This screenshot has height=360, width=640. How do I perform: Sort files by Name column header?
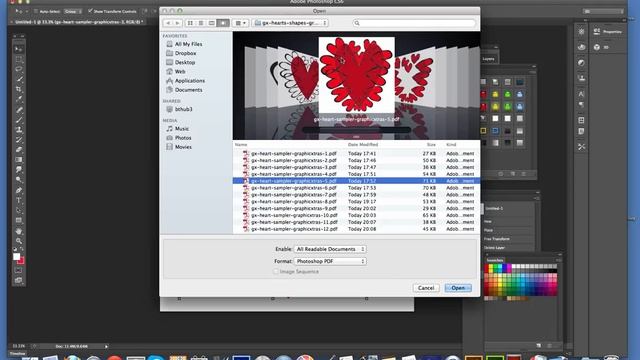point(241,144)
